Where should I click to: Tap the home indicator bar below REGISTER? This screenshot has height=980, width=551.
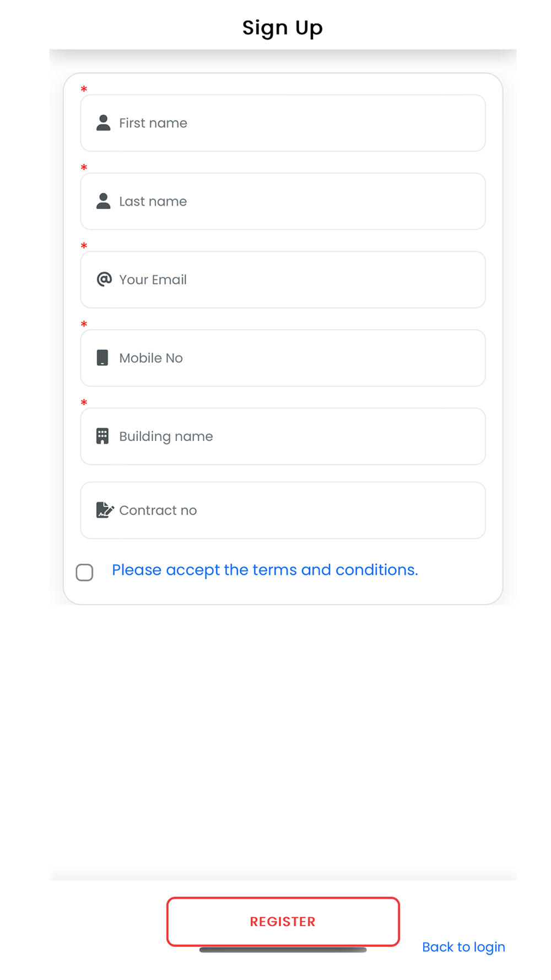283,950
